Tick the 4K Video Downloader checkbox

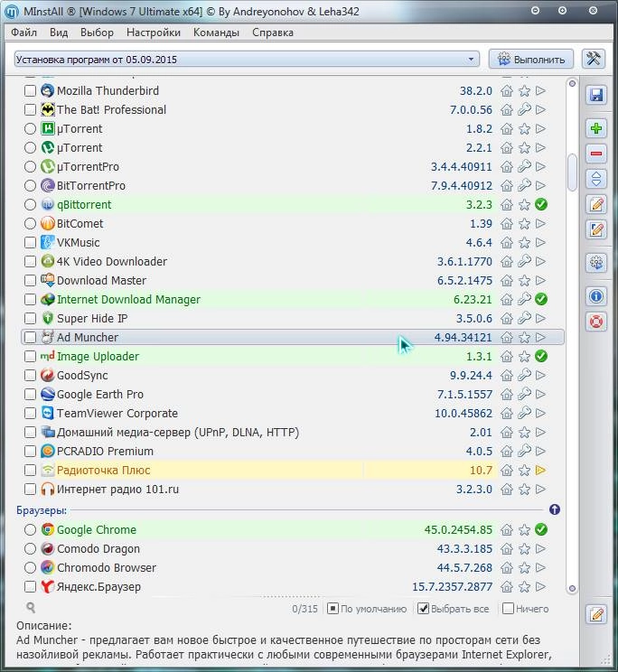click(x=30, y=261)
